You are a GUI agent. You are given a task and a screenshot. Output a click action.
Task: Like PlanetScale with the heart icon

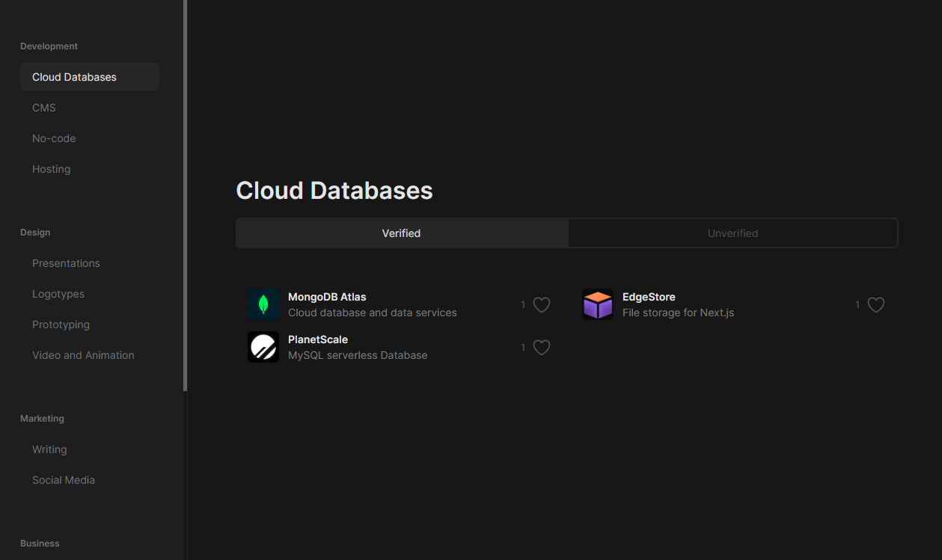click(542, 348)
